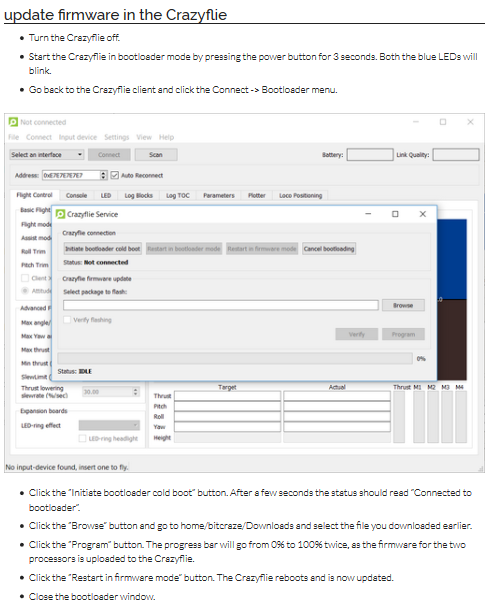Click the Connect button in the toolbar
499x616 pixels.
[x=109, y=155]
